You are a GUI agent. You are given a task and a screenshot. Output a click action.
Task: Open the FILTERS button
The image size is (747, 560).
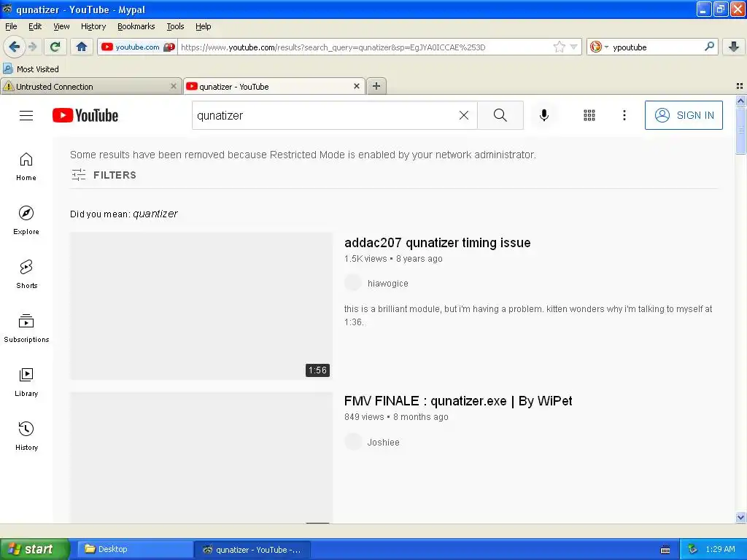click(104, 175)
